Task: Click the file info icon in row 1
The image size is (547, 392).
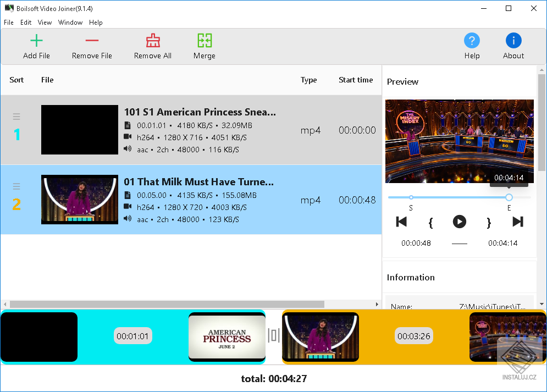Action: pyautogui.click(x=128, y=125)
